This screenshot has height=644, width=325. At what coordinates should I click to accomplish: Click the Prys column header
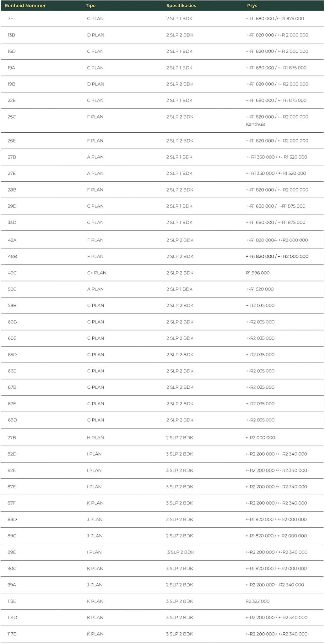click(252, 6)
